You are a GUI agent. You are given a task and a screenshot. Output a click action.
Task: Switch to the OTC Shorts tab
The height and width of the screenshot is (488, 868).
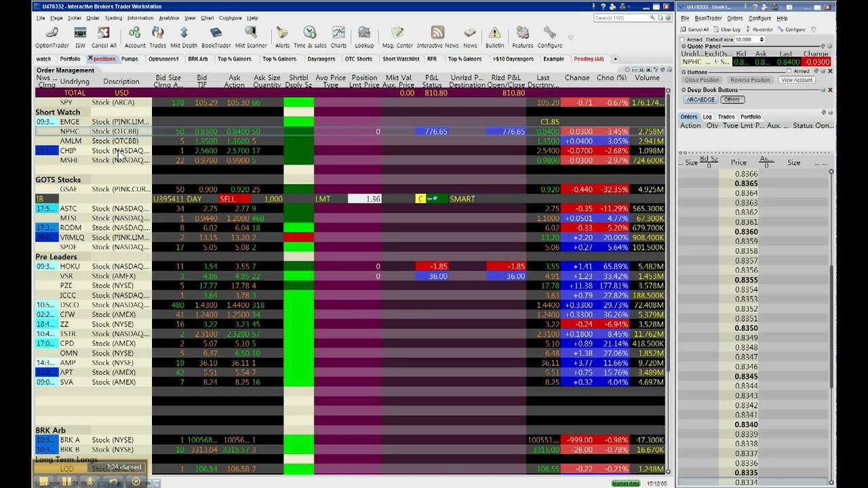click(359, 59)
